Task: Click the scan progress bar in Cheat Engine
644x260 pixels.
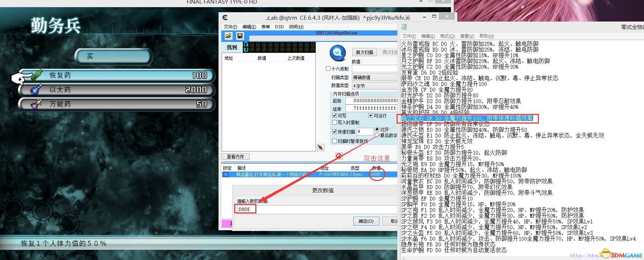Action: (x=323, y=38)
